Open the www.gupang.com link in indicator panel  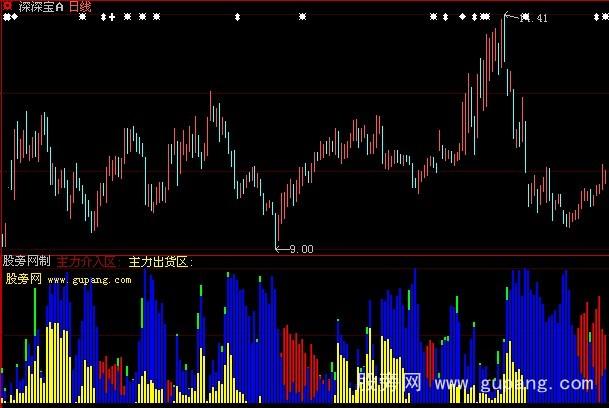click(89, 280)
